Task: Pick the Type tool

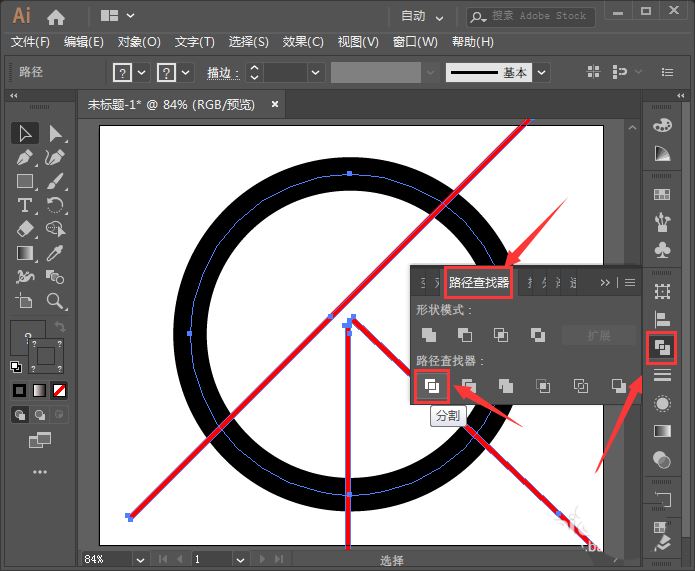Action: [x=25, y=205]
